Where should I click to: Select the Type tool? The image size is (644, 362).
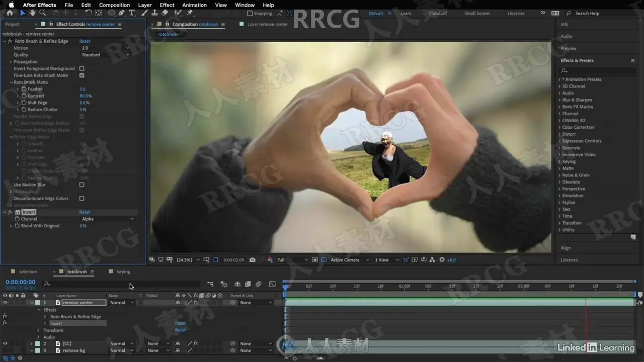132,13
